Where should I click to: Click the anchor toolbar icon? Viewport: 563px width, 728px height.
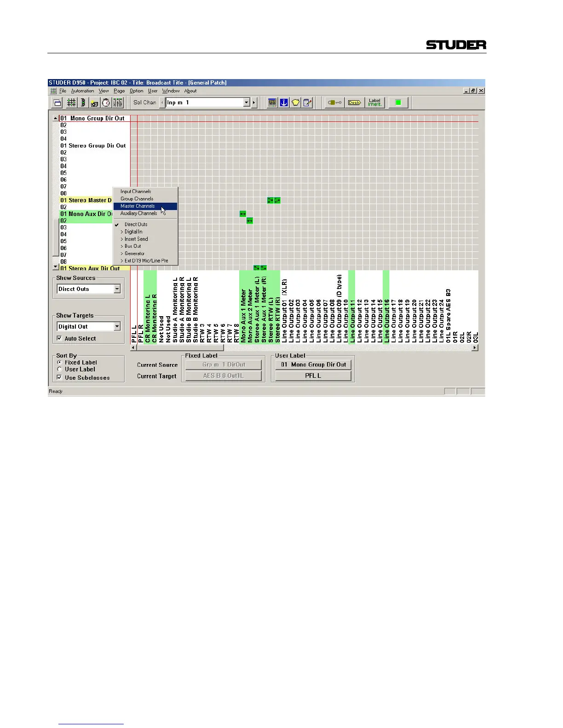tap(284, 103)
